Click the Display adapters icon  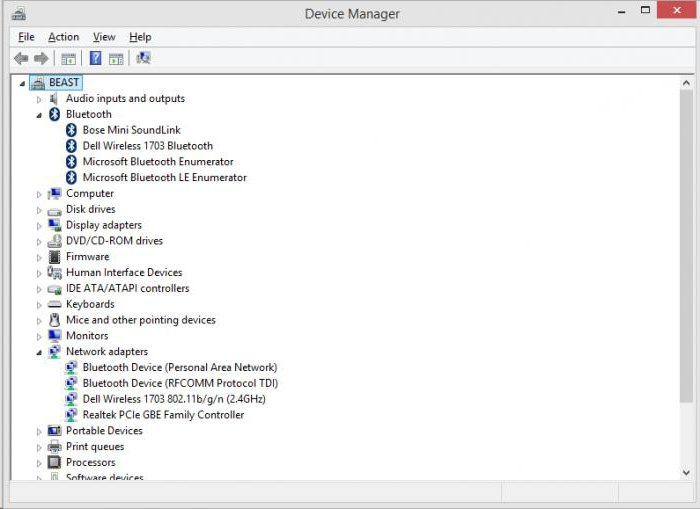tap(54, 225)
